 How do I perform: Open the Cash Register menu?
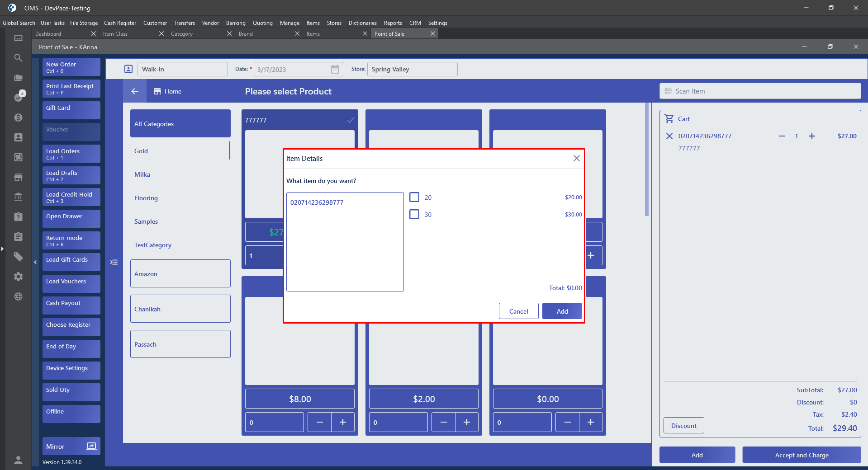(x=120, y=23)
